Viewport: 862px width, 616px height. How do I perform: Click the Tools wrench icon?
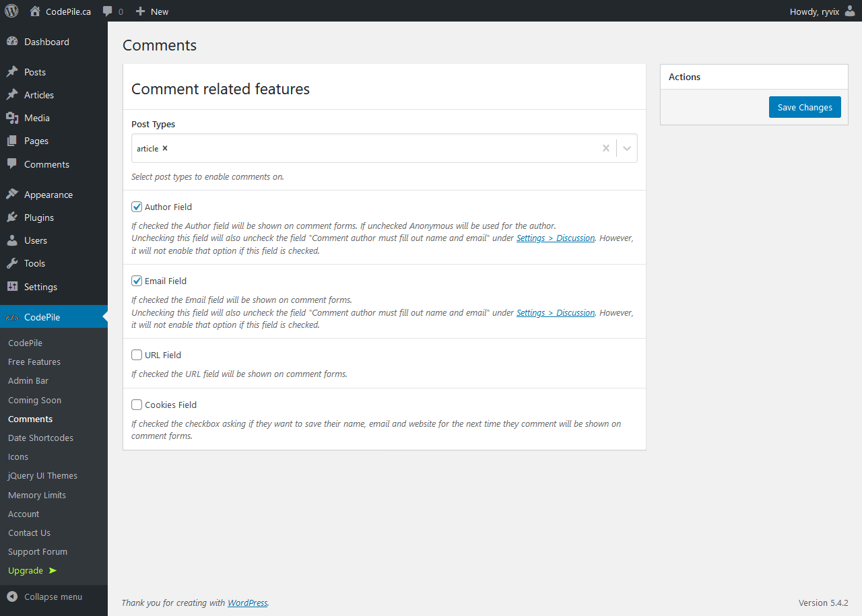[12, 263]
